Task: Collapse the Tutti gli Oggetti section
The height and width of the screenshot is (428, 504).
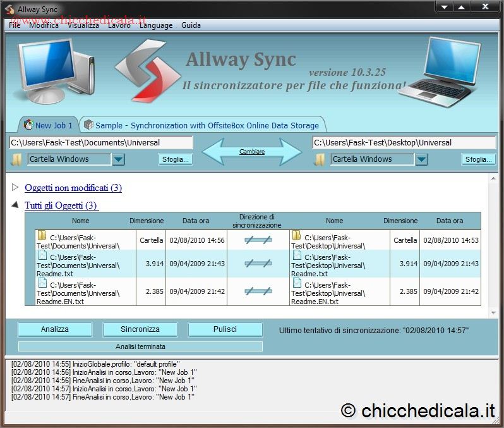Action: point(15,205)
